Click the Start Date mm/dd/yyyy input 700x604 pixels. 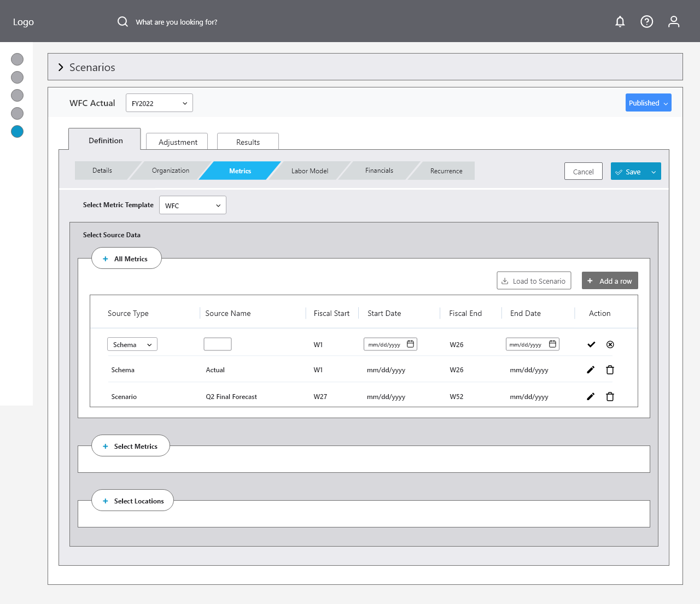point(390,344)
